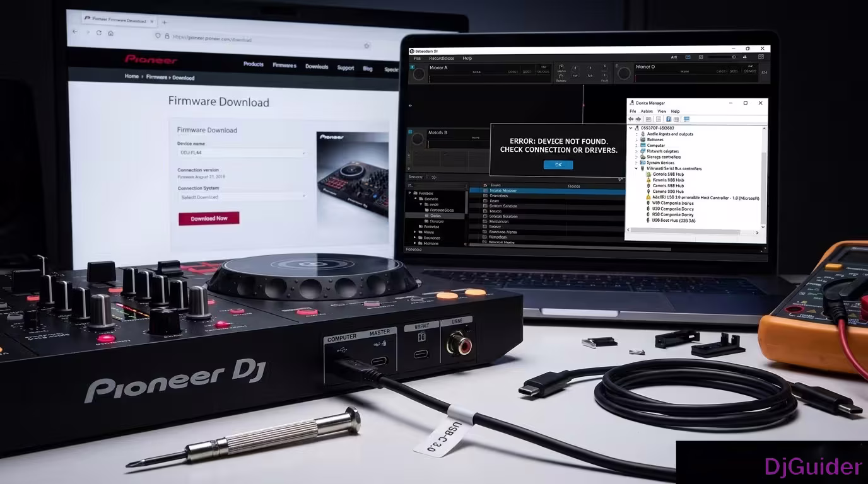This screenshot has height=484, width=868.
Task: Expand System devices in Device Manager
Action: 636,163
